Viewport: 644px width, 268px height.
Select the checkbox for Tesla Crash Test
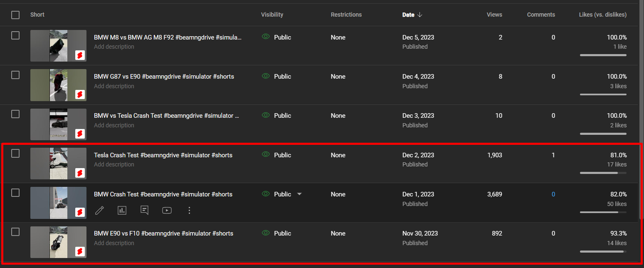point(15,154)
